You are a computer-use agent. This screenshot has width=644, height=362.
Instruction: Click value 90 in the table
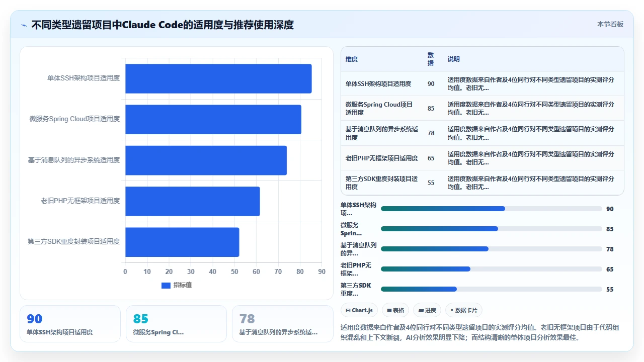[x=431, y=84]
